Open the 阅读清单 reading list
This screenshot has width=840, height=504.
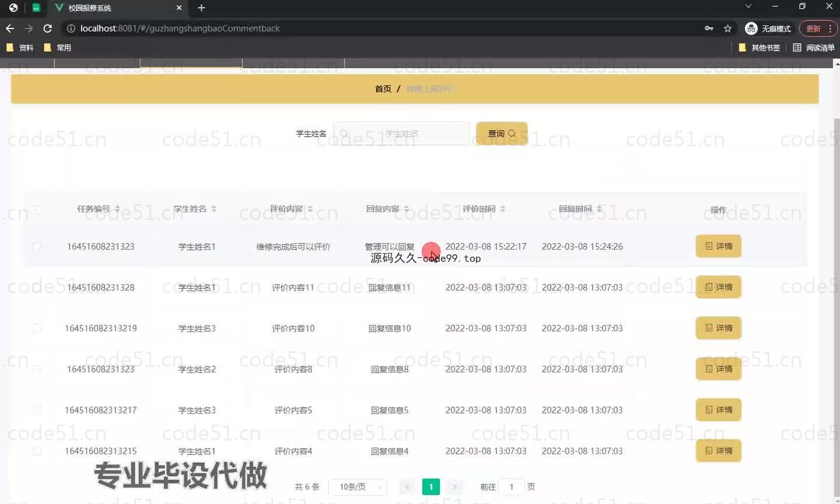(x=814, y=48)
